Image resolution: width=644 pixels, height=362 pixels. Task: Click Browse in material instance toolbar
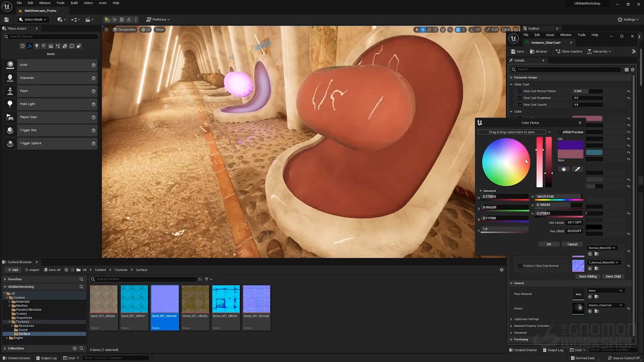pyautogui.click(x=538, y=51)
